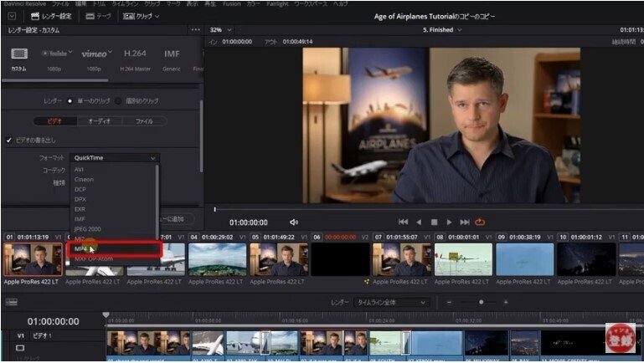Image resolution: width=644 pixels, height=363 pixels.
Task: Select the H.264 Master preset
Action: [x=135, y=54]
